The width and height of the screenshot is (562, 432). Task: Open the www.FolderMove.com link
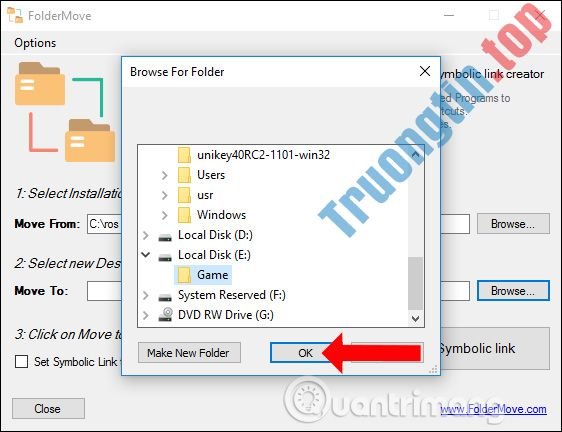tap(493, 409)
